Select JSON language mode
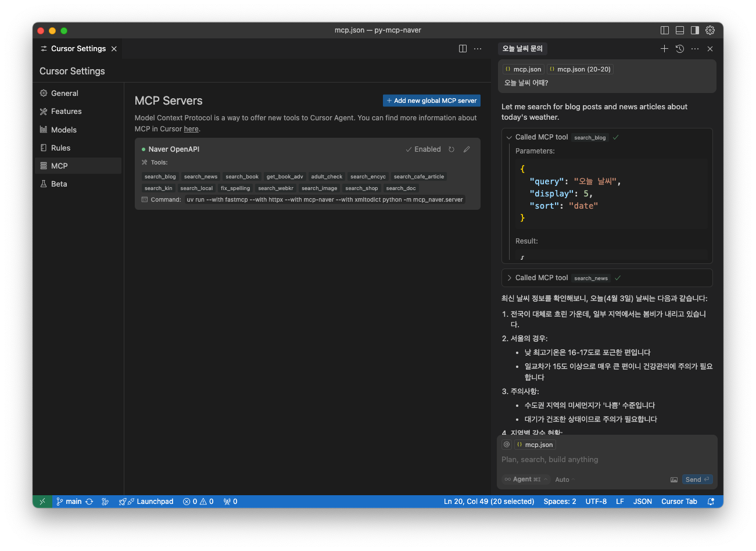This screenshot has height=551, width=756. tap(642, 502)
